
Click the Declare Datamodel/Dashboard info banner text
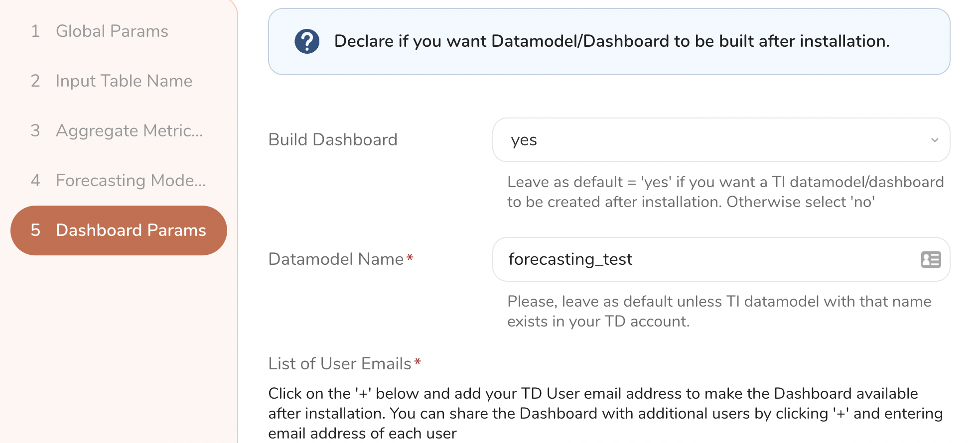pos(612,41)
